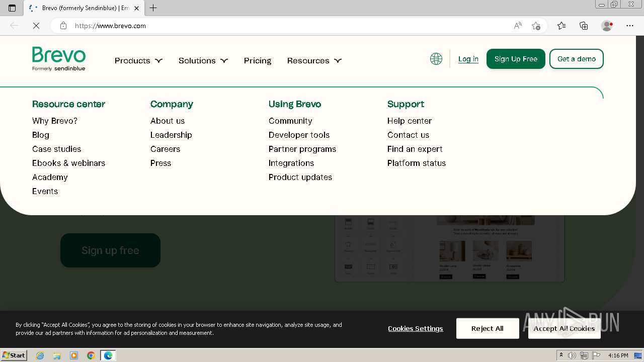
Task: Show hidden tray icons
Action: [561, 355]
